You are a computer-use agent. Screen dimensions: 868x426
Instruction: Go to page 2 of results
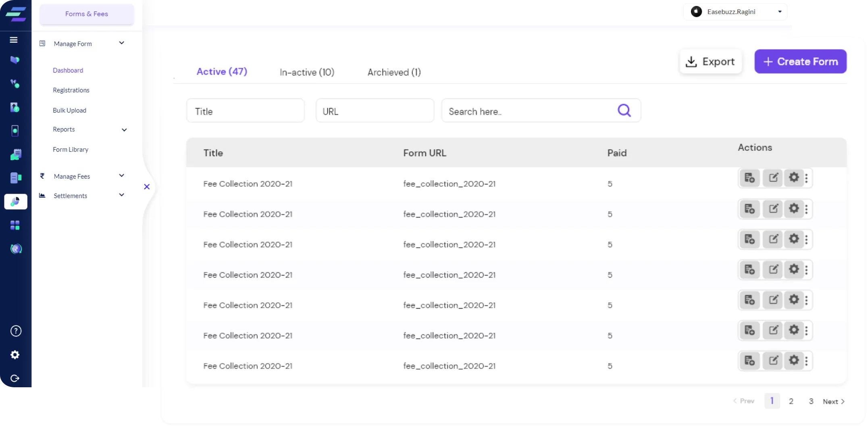pyautogui.click(x=791, y=401)
